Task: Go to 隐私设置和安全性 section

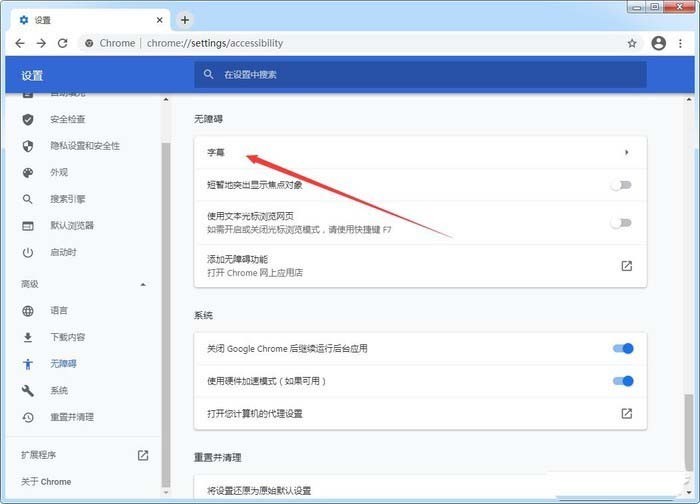Action: 85,146
